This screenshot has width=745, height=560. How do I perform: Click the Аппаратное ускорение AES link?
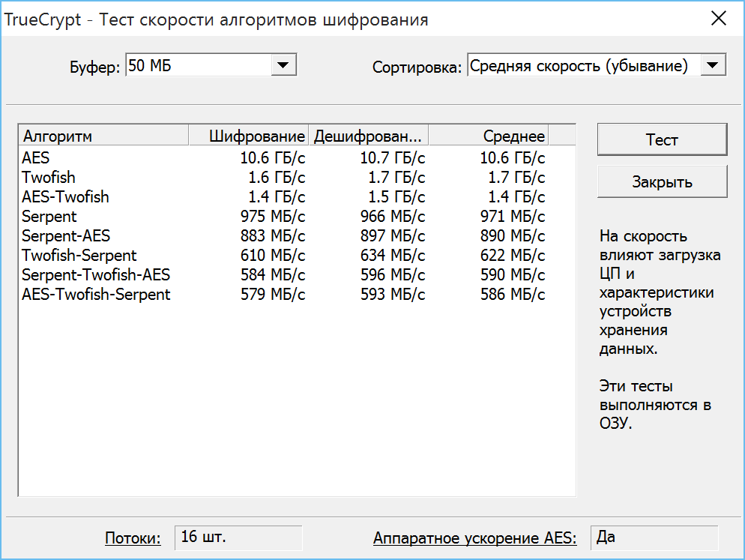click(x=475, y=538)
